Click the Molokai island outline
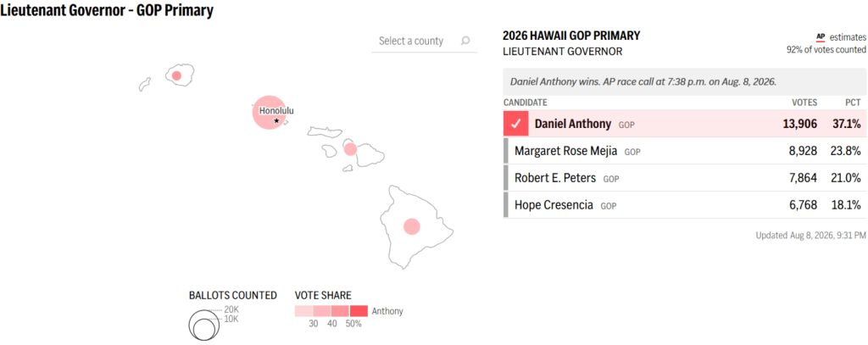Image resolution: width=868 pixels, height=345 pixels. pos(325,131)
